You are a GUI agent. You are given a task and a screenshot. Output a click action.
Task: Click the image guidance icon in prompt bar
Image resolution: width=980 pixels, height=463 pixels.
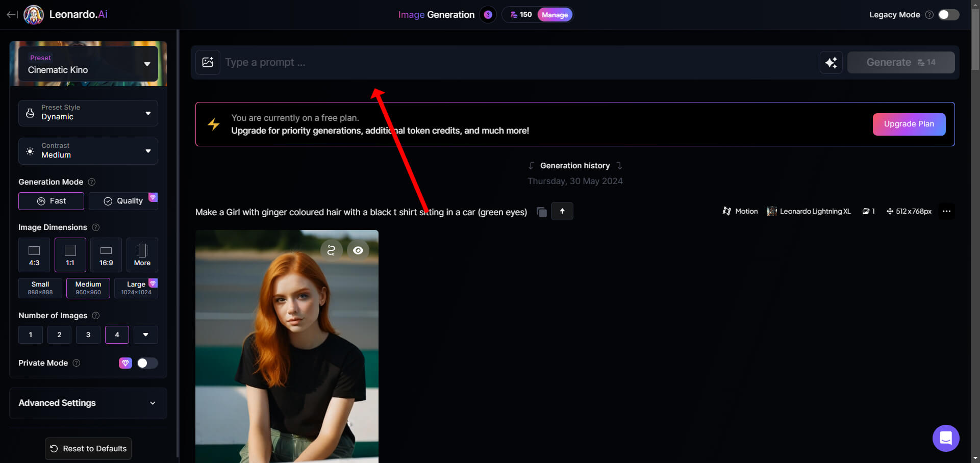208,62
